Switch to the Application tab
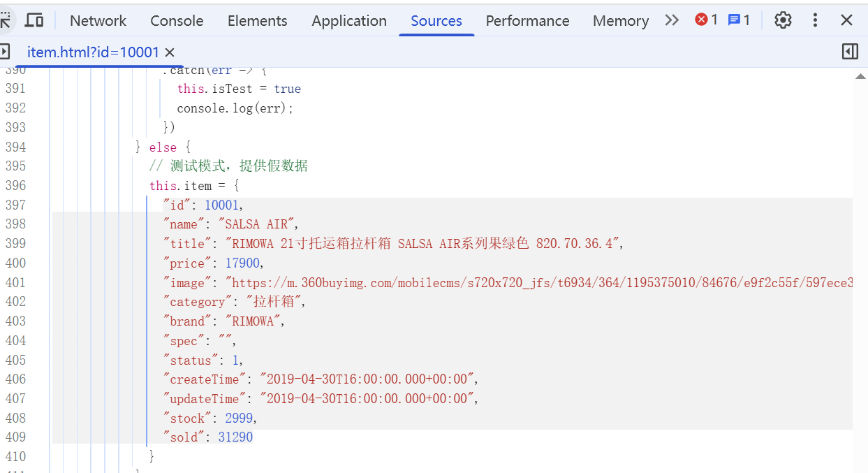868x473 pixels. coord(349,21)
